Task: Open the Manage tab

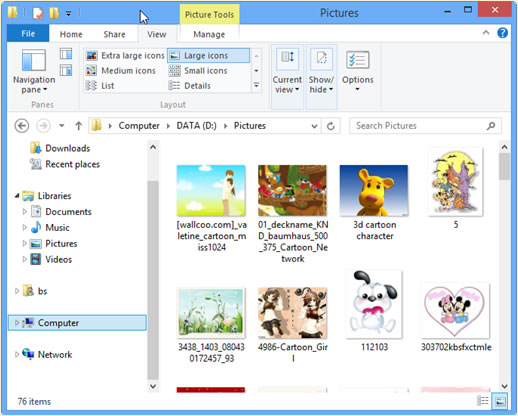Action: coord(209,34)
